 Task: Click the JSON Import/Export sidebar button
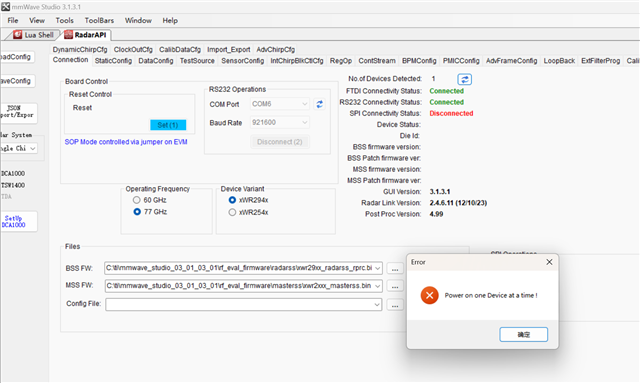click(x=18, y=113)
